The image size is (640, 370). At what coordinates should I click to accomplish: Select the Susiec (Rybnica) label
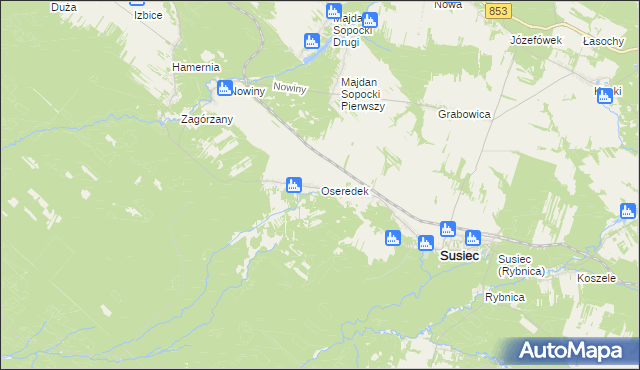coord(521,265)
